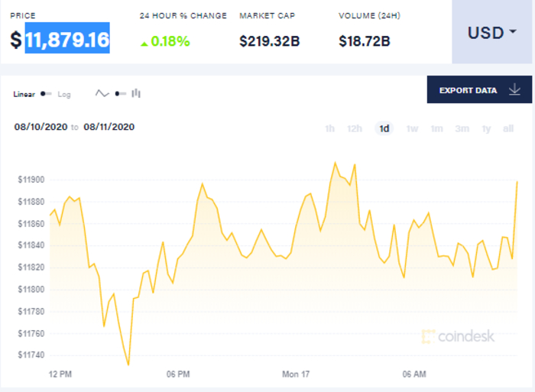
Task: Click the chart's lowest dip point
Action: (128, 364)
